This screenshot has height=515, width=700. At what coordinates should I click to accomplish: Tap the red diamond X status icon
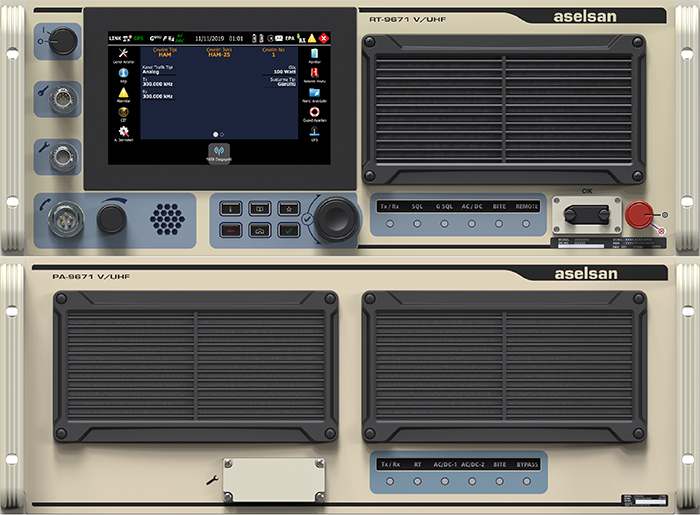(324, 38)
